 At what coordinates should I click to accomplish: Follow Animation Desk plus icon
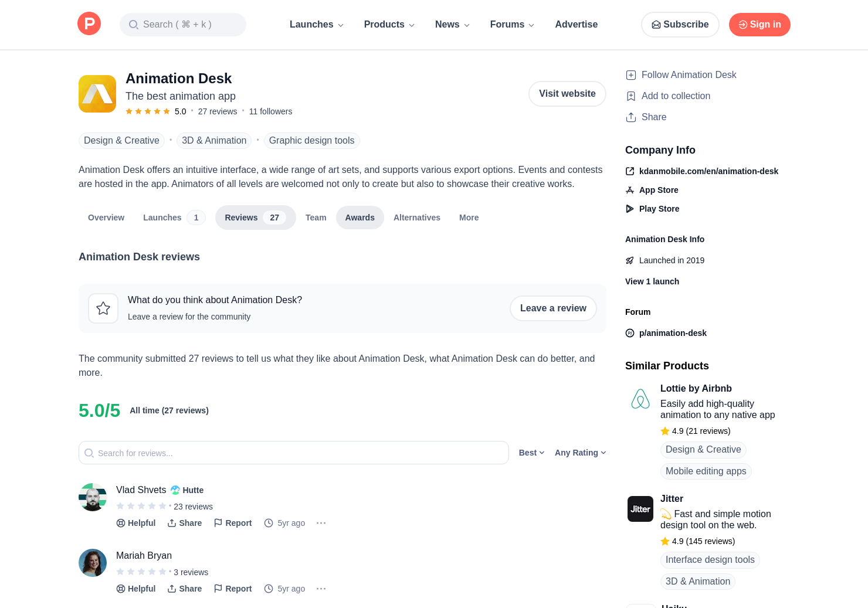[x=631, y=75]
